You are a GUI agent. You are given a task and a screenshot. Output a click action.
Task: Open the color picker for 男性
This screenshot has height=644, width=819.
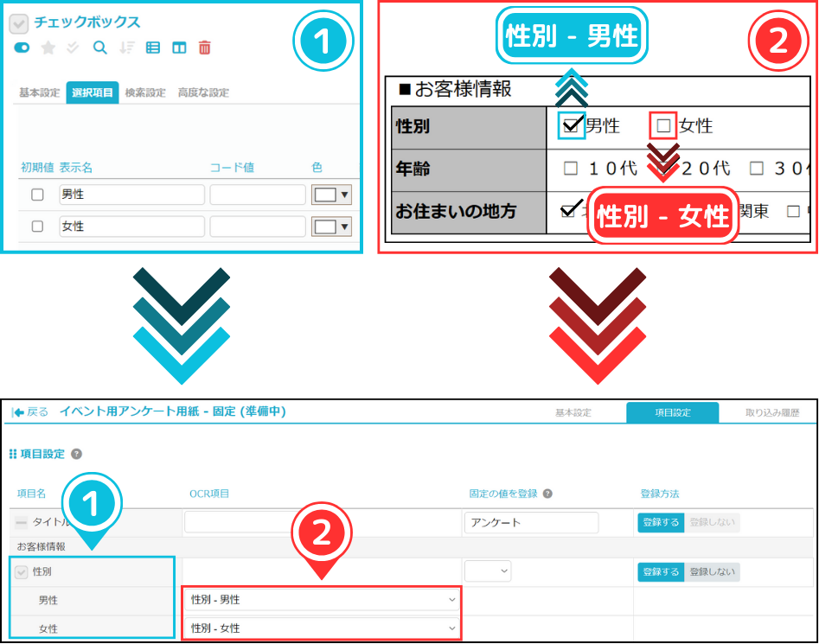[x=332, y=195]
